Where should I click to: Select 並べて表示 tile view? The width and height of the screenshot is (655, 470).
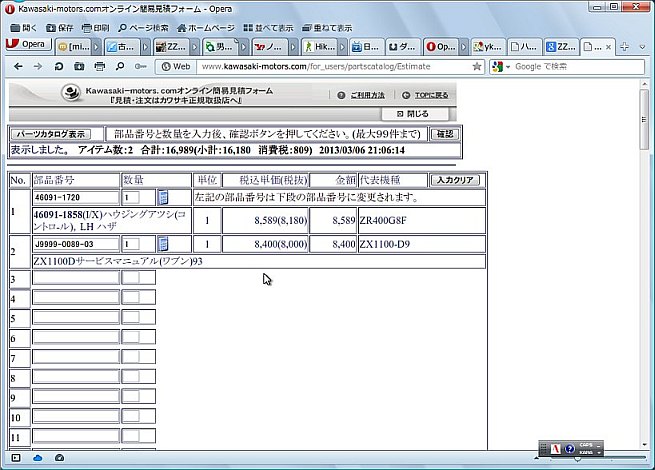268,28
